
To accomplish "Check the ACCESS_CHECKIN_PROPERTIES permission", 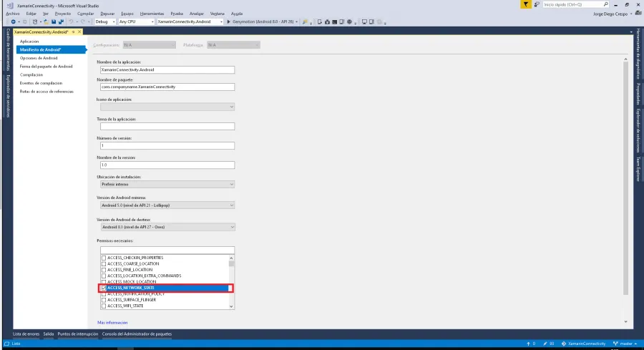I will [104, 258].
